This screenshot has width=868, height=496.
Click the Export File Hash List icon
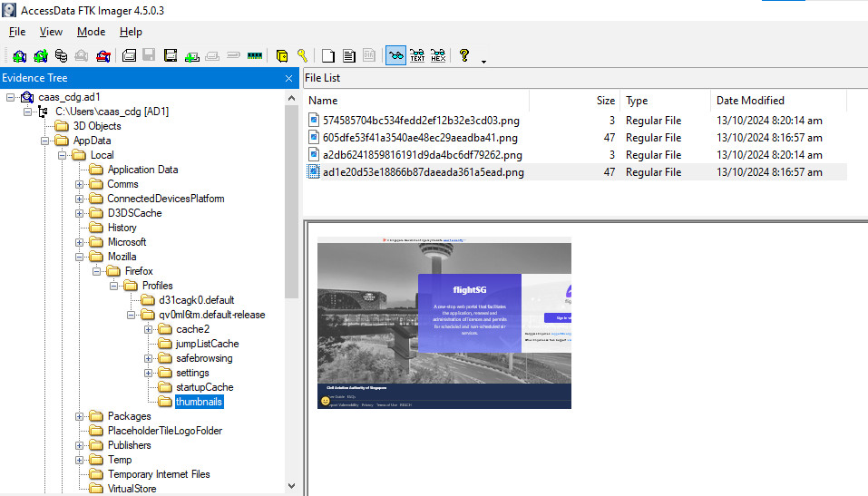(349, 55)
